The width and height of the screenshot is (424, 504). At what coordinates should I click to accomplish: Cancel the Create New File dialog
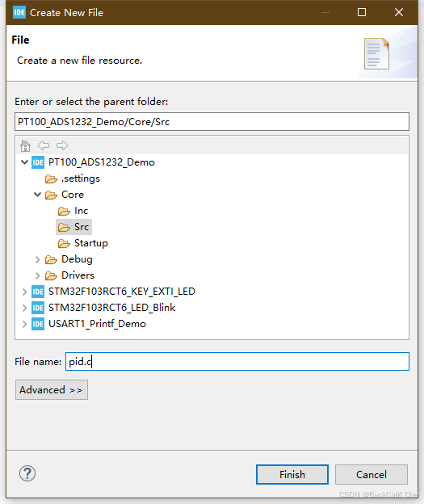pyautogui.click(x=372, y=474)
